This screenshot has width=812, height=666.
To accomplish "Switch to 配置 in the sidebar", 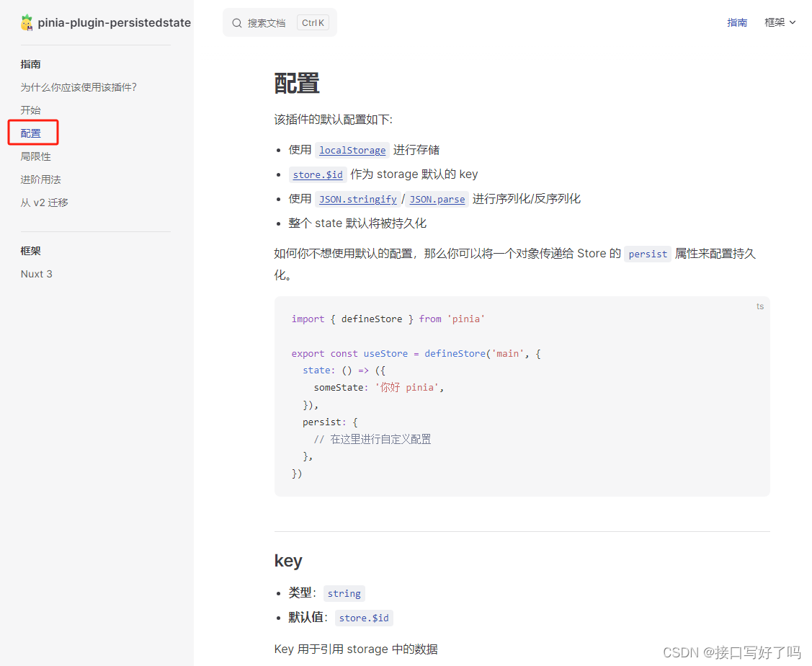I will coord(31,133).
